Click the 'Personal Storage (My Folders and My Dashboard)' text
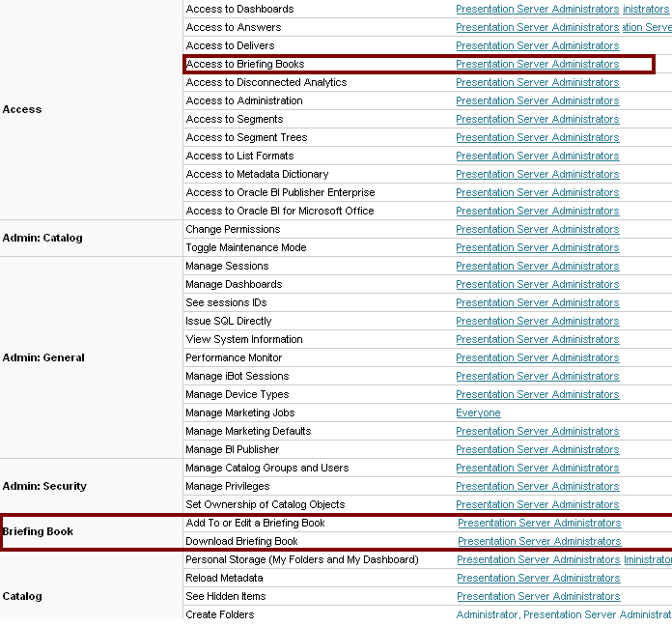Viewport: 672px width, 626px height. coord(302,560)
